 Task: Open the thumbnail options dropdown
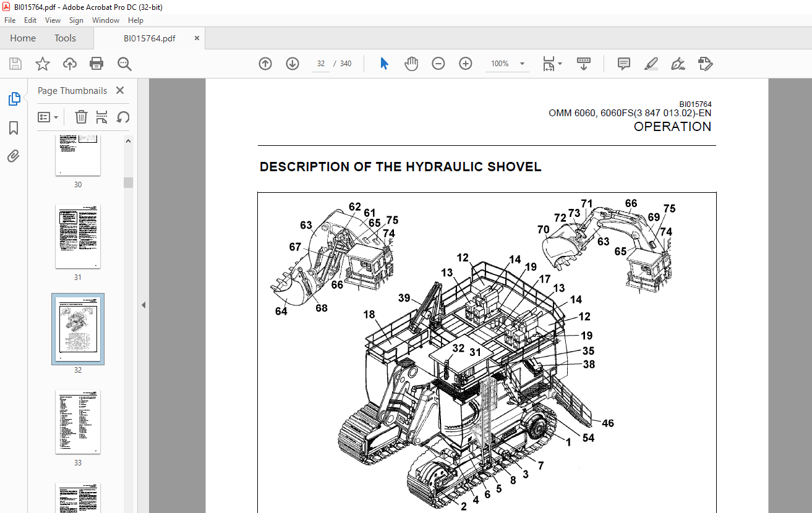(x=48, y=117)
